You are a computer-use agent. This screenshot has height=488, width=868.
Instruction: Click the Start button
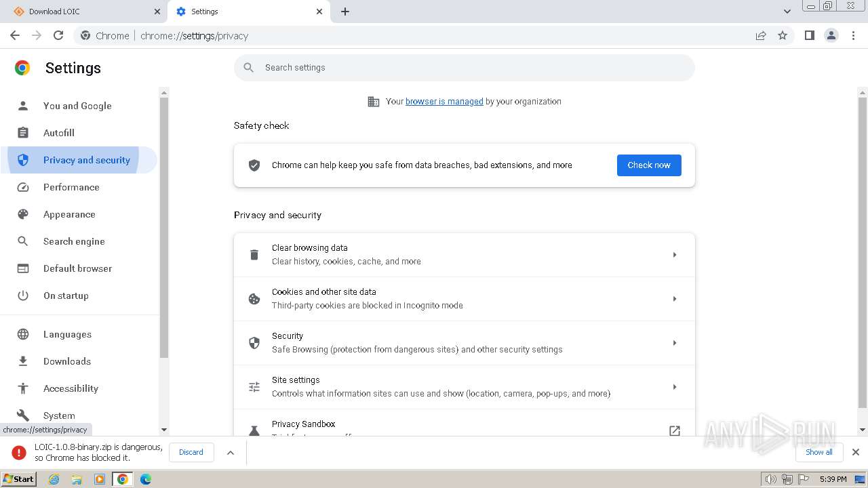[x=19, y=479]
